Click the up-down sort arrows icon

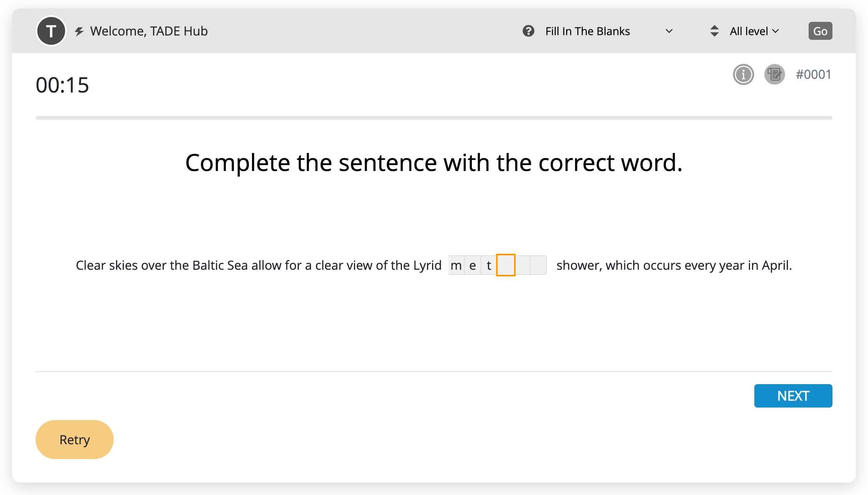coord(714,31)
